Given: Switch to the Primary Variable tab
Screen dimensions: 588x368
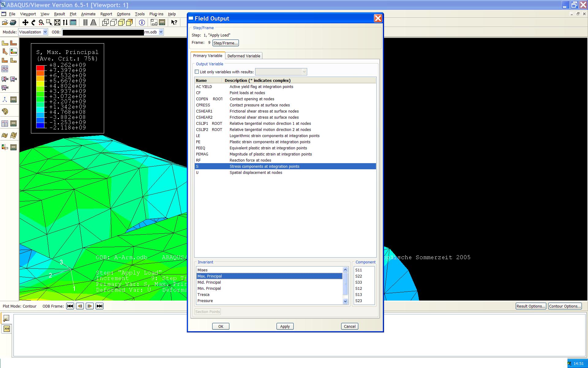Looking at the screenshot, I should click(x=208, y=56).
